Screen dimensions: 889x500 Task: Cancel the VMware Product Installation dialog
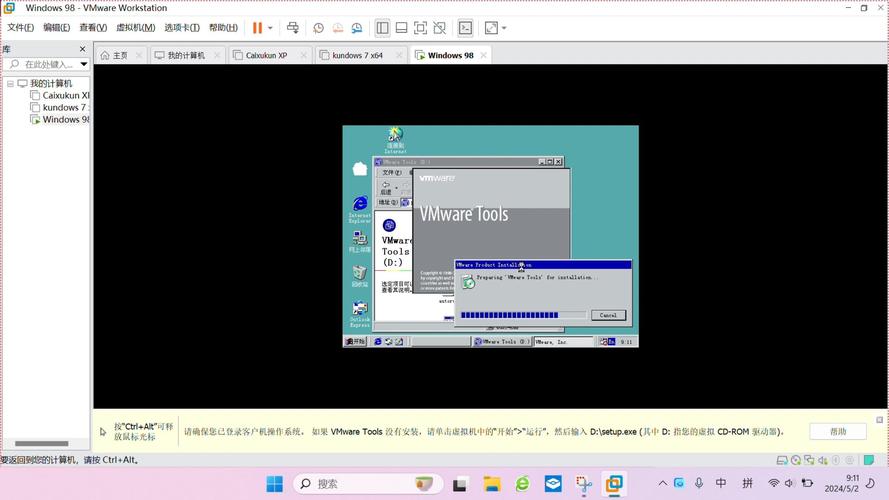(608, 315)
